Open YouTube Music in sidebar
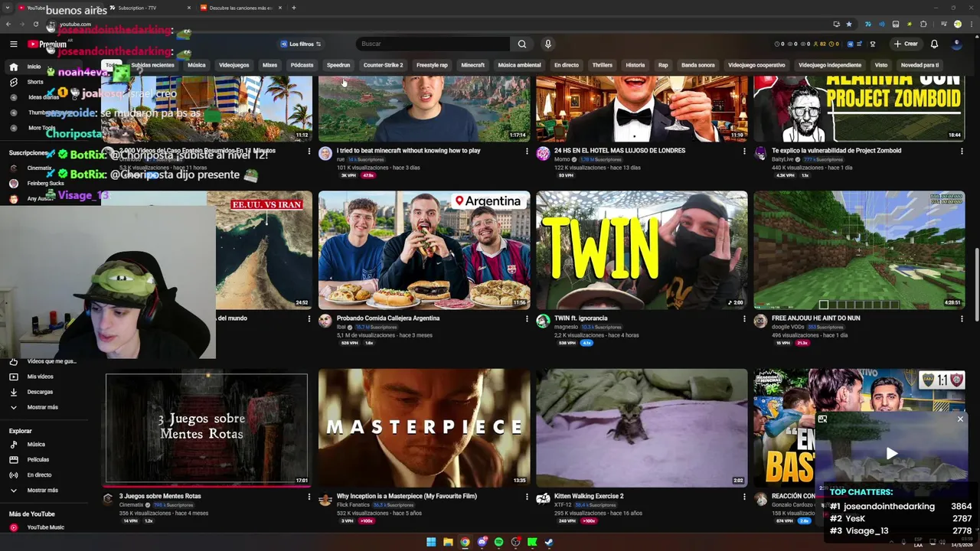 (x=45, y=527)
